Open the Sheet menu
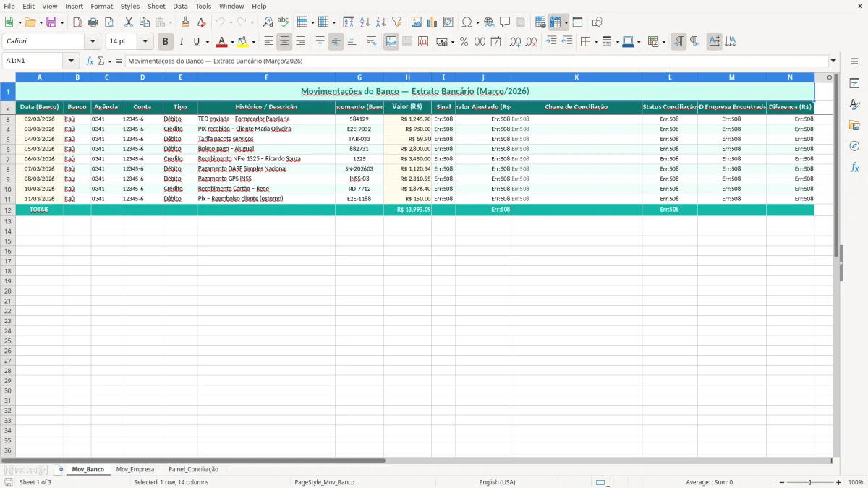The image size is (868, 488). point(156,6)
